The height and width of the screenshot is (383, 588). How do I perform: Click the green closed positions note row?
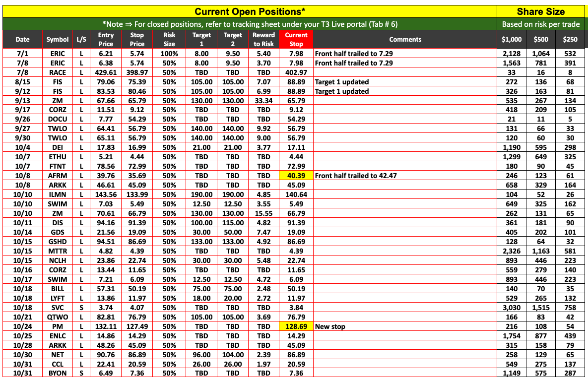pos(250,24)
